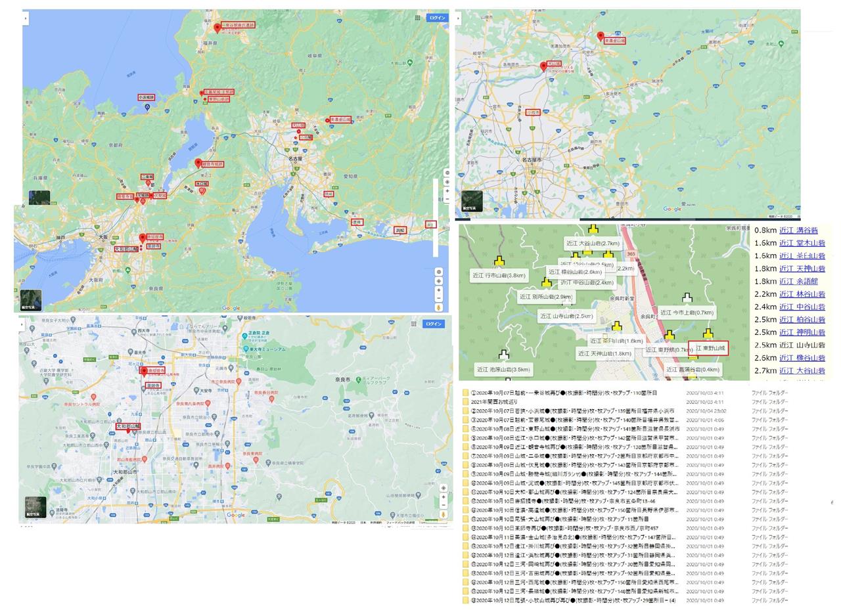Select the 山城・伏見城 folder row
This screenshot has height=616, width=841.
pyautogui.click(x=624, y=465)
